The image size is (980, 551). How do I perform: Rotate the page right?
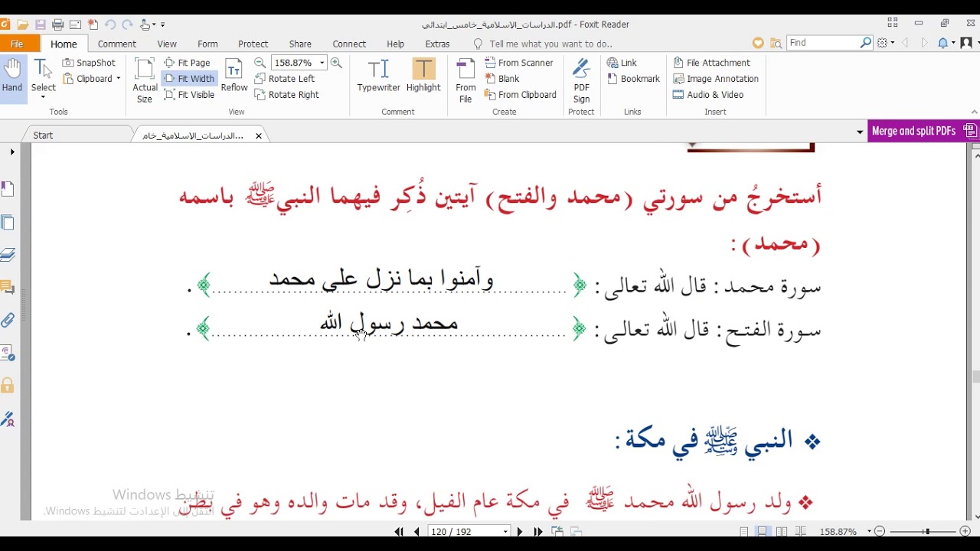click(x=287, y=95)
